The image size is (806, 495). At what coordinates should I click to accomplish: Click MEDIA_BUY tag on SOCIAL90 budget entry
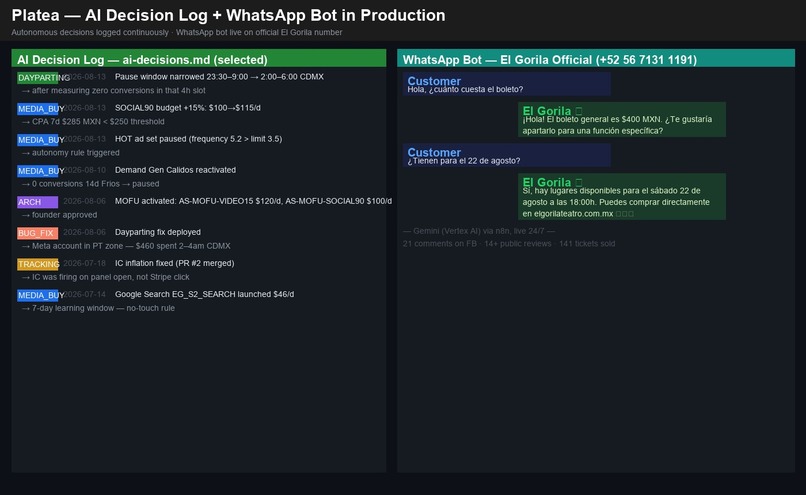click(x=38, y=109)
